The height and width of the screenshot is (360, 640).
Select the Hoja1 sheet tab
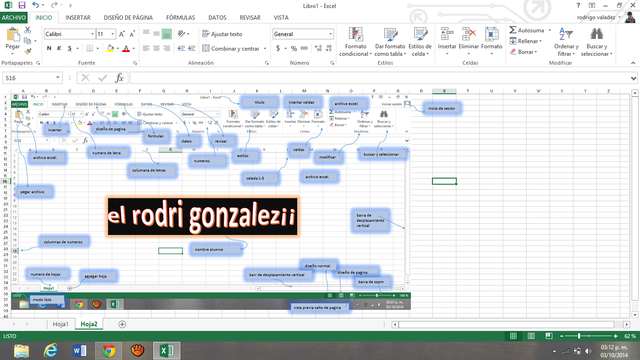click(60, 324)
